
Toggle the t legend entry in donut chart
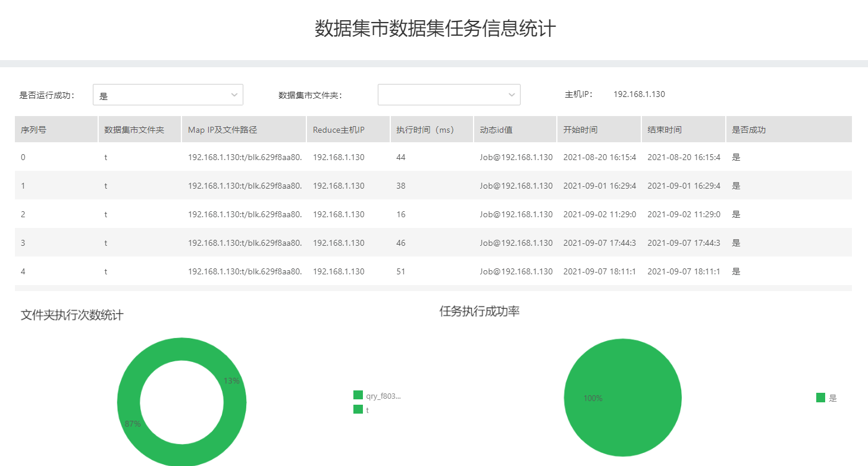click(358, 410)
